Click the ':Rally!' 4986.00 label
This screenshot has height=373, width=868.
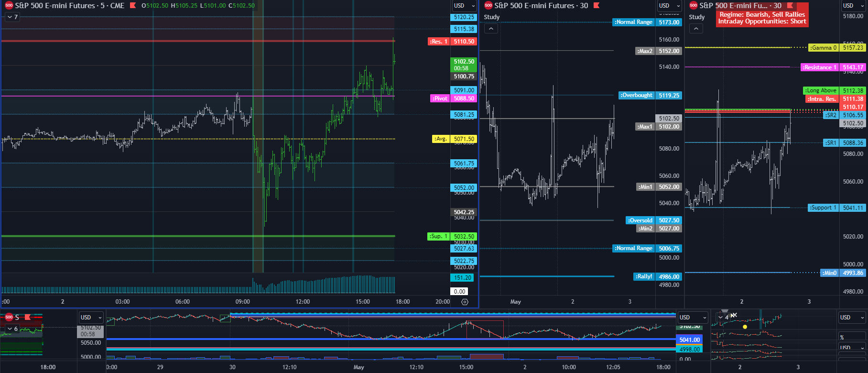[x=658, y=276]
